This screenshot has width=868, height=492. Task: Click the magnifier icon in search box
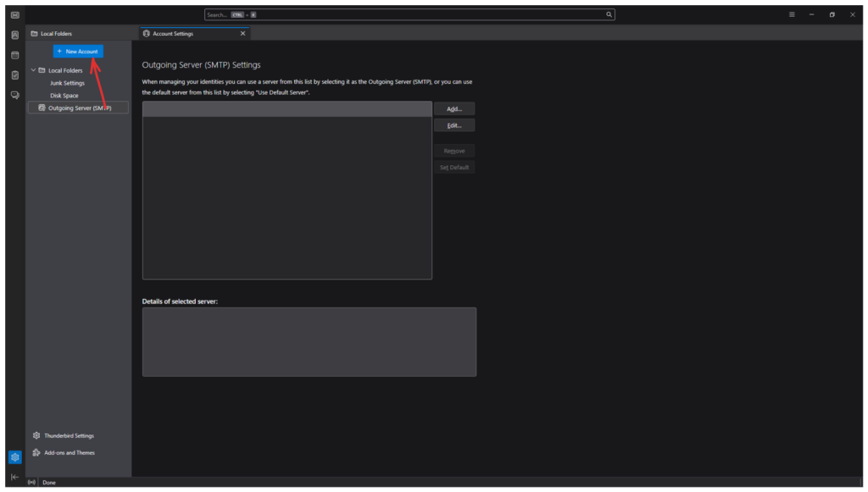click(x=609, y=14)
